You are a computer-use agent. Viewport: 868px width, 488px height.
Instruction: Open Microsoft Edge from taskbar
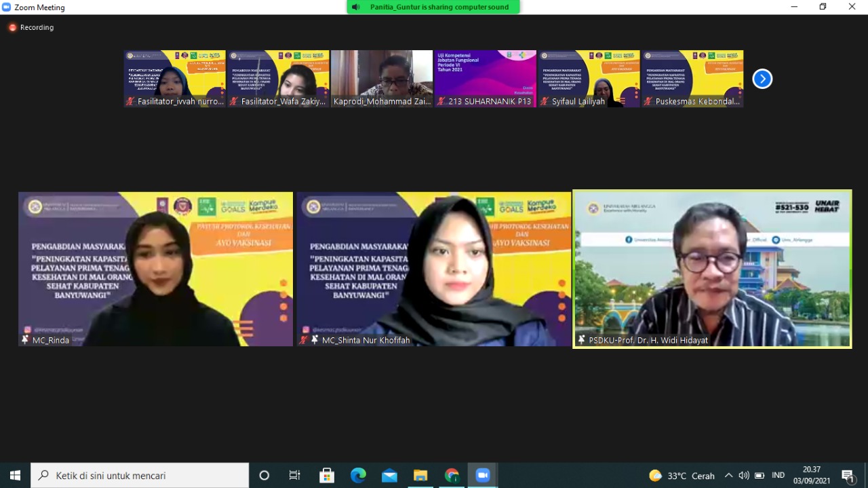(x=358, y=475)
